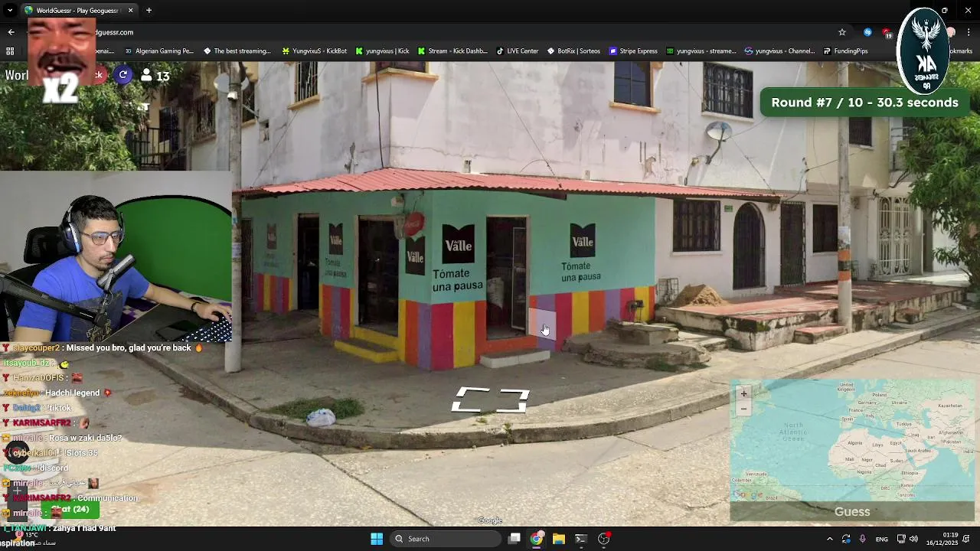This screenshot has height=551, width=980.
Task: Close the WorldGuessr browser tab
Action: click(130, 11)
